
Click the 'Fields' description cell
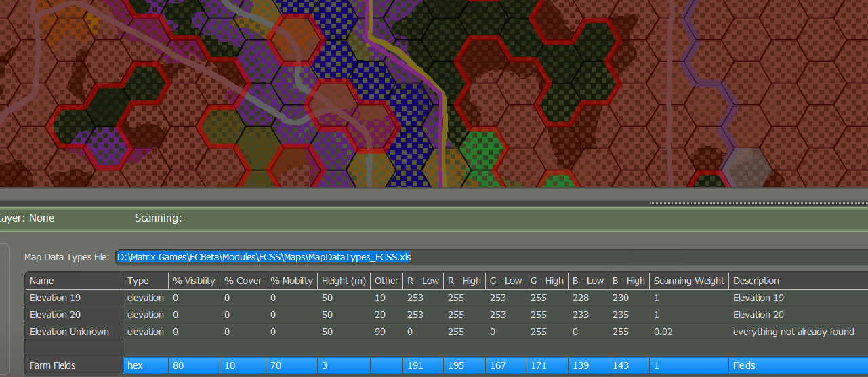798,365
